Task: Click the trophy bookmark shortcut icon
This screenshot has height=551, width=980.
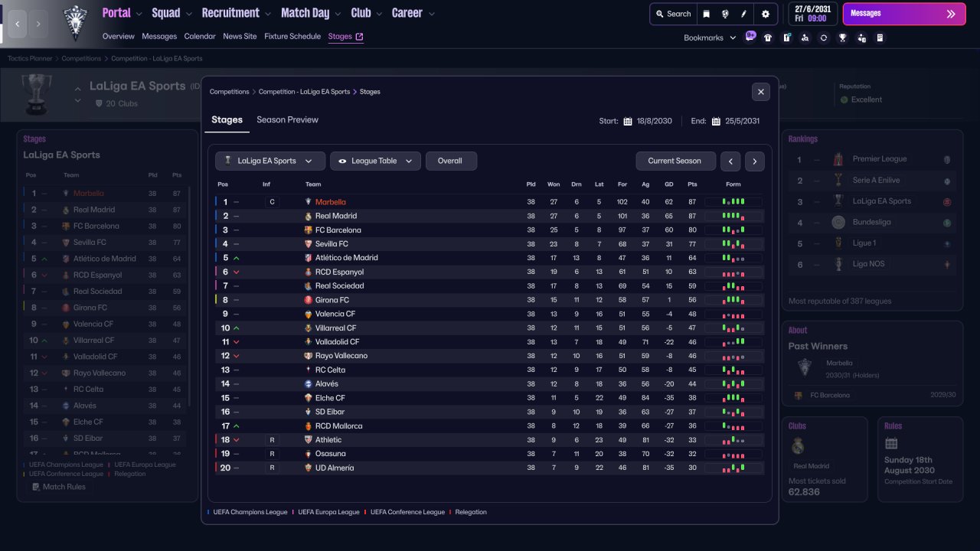Action: coord(842,37)
